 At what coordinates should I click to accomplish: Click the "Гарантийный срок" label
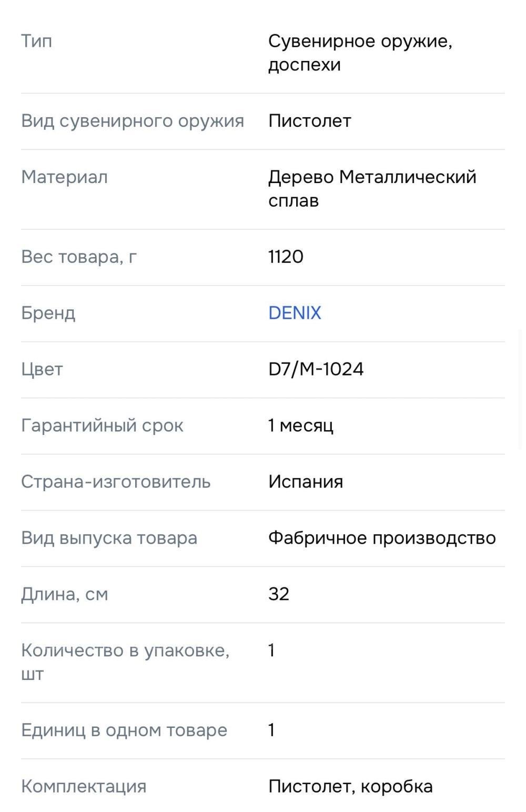[102, 425]
